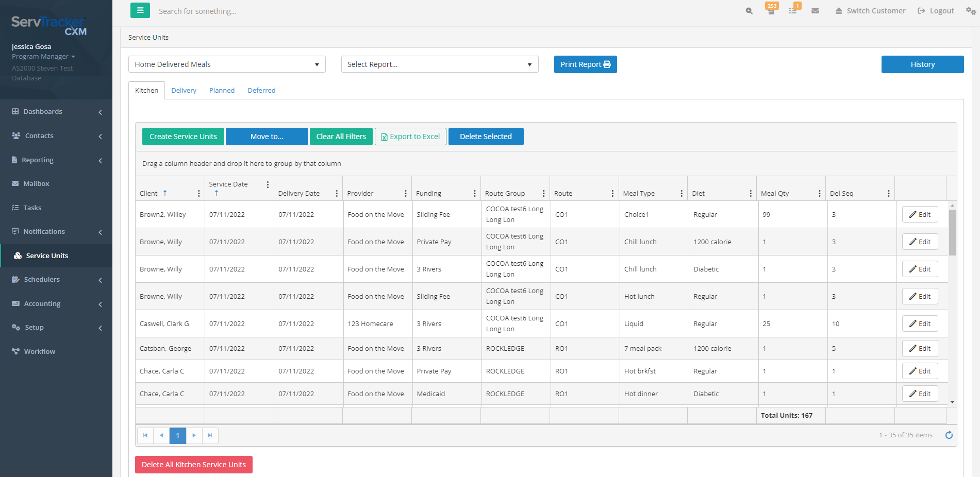The width and height of the screenshot is (980, 477).
Task: Refresh the service units grid
Action: (949, 435)
